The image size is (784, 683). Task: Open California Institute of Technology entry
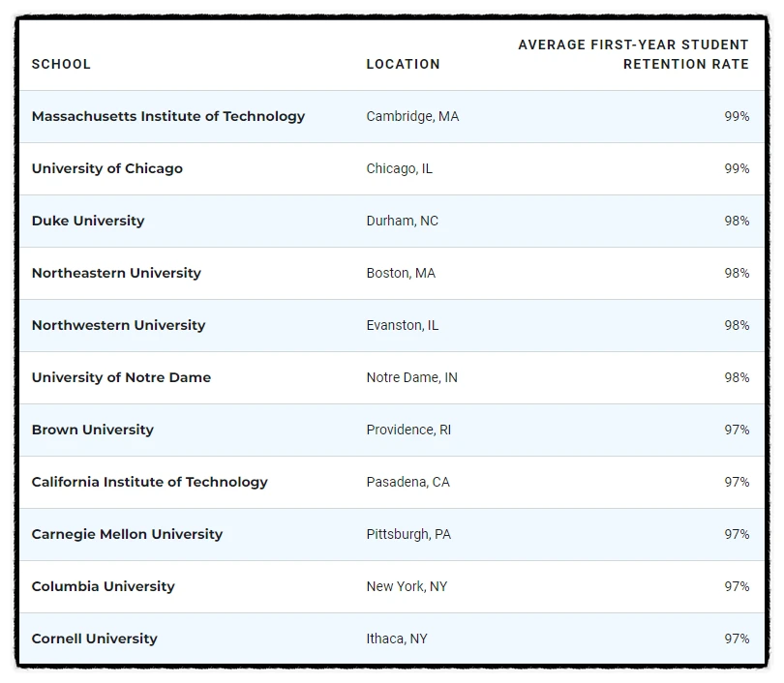pos(150,482)
